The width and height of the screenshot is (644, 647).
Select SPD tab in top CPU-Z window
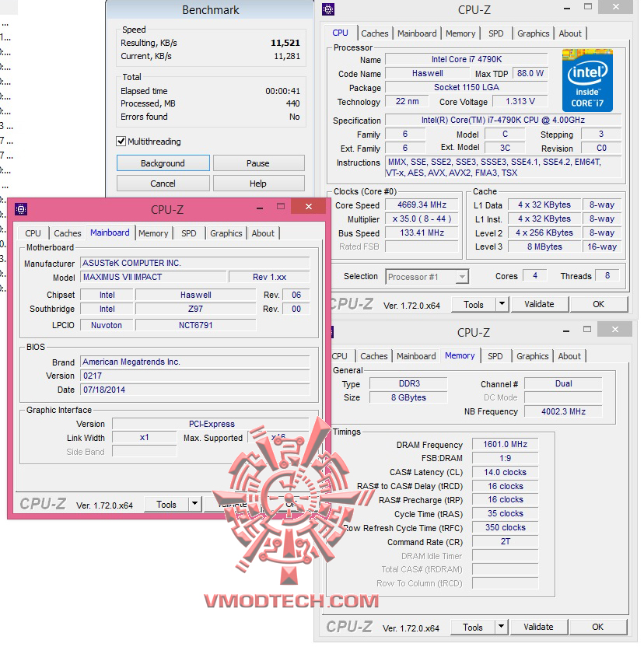[x=495, y=33]
